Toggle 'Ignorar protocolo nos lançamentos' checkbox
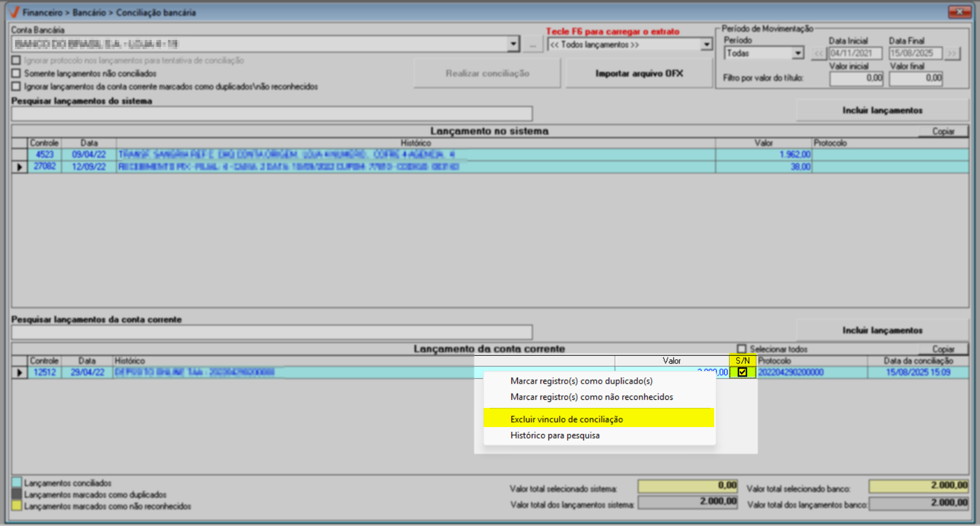Viewport: 980px width, 526px height. 16,60
